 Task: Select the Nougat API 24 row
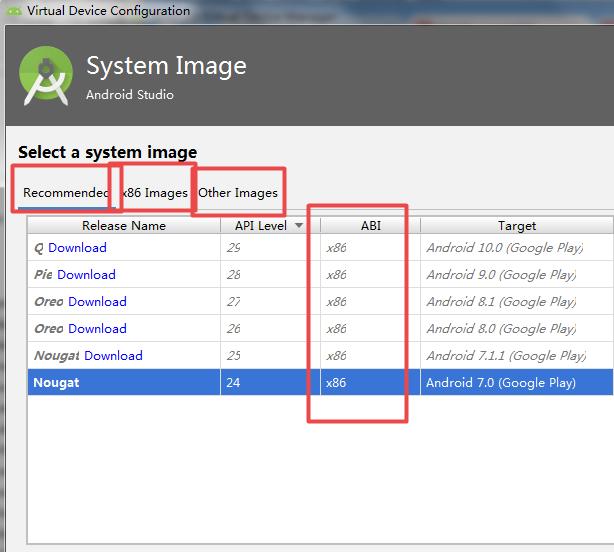point(320,382)
